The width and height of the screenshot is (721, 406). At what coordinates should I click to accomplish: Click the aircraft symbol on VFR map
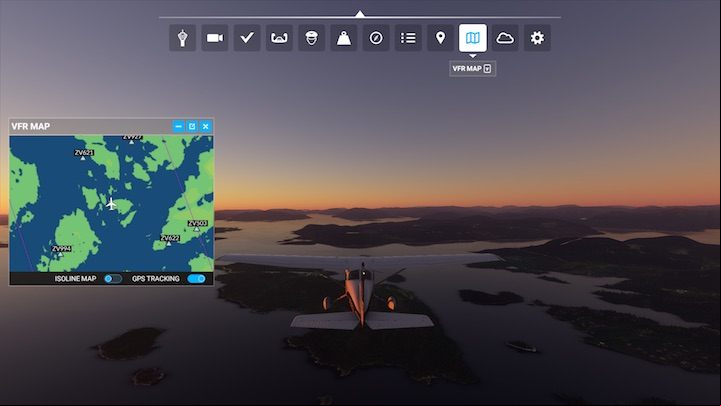click(x=111, y=203)
